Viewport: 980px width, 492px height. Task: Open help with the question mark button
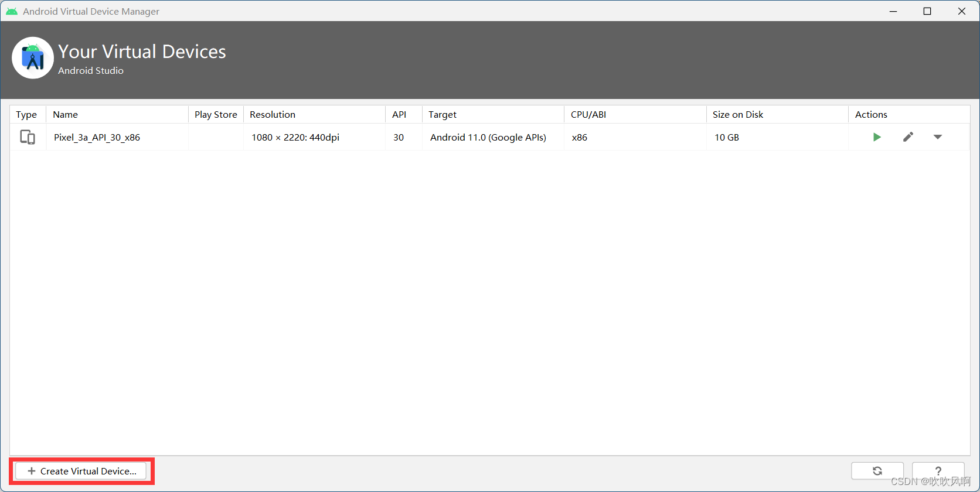point(938,471)
